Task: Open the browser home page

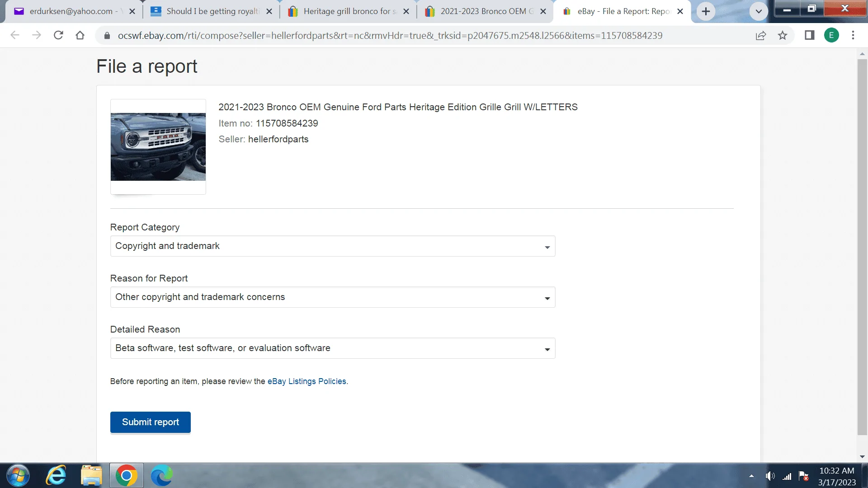Action: point(80,35)
